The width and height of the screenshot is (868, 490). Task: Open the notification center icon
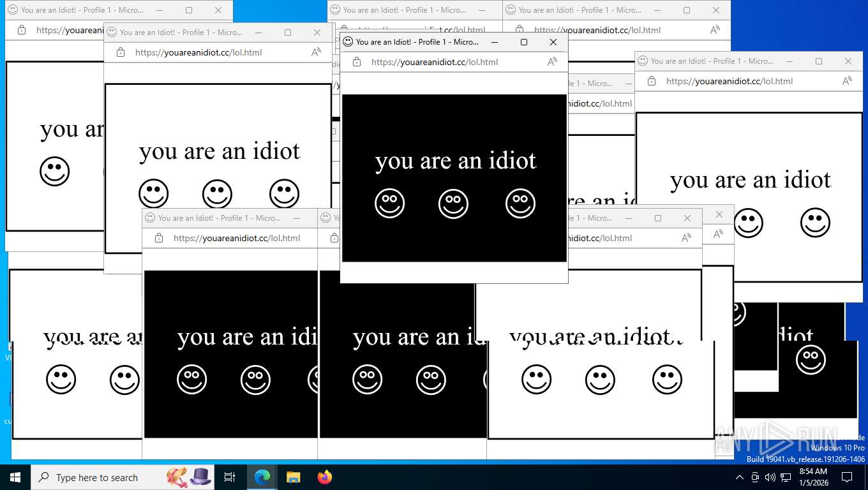847,477
